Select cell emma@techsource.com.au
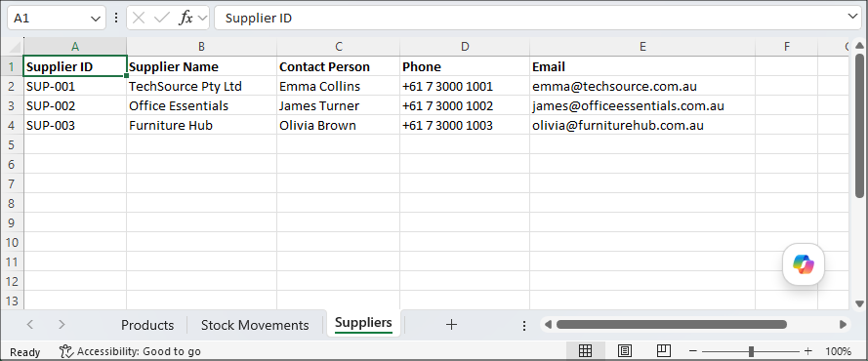Screen dimensions: 868x361 pyautogui.click(x=642, y=86)
